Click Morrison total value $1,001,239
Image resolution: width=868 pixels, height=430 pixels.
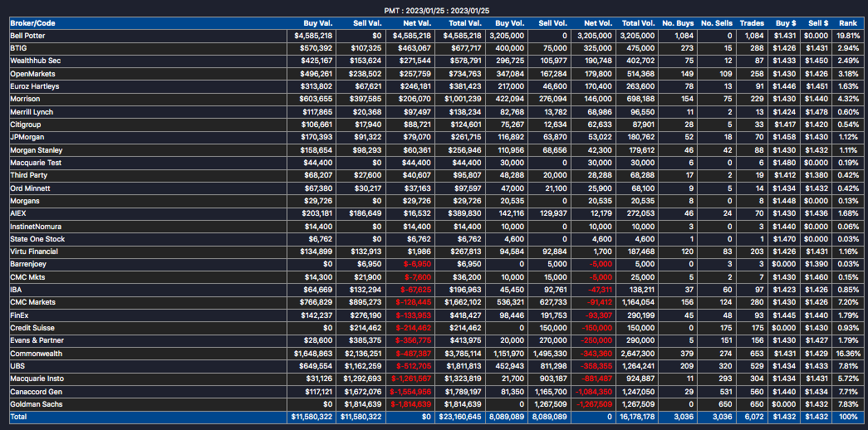pos(463,99)
